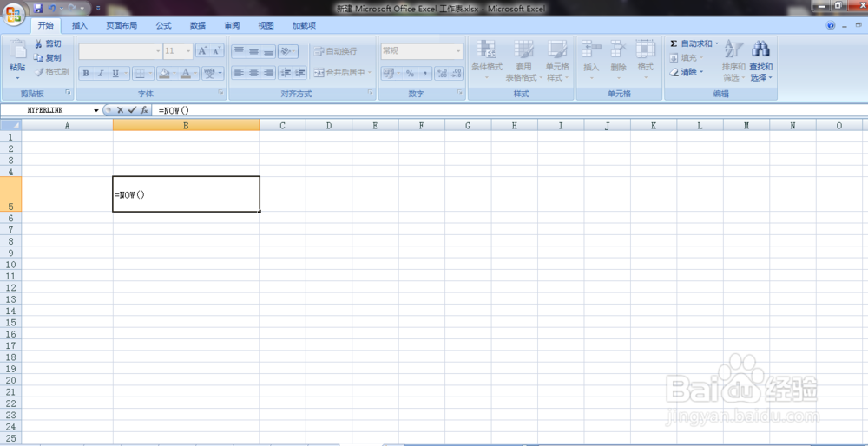This screenshot has height=446, width=868.
Task: Click into the formula bar =NOW()
Action: click(510, 111)
